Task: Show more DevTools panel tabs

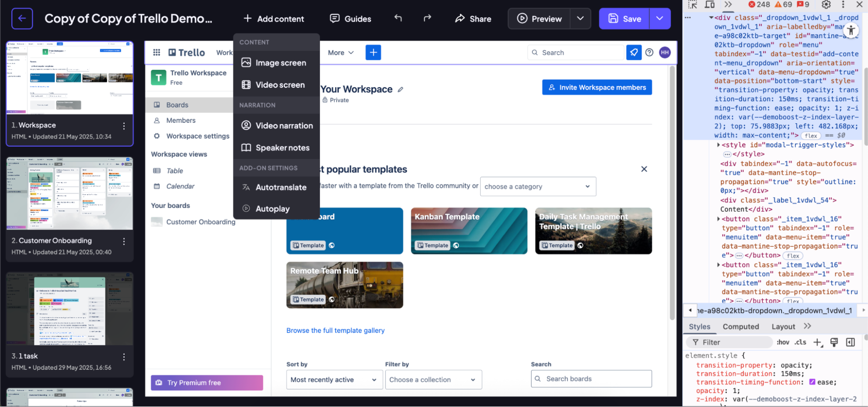Action: [x=728, y=5]
